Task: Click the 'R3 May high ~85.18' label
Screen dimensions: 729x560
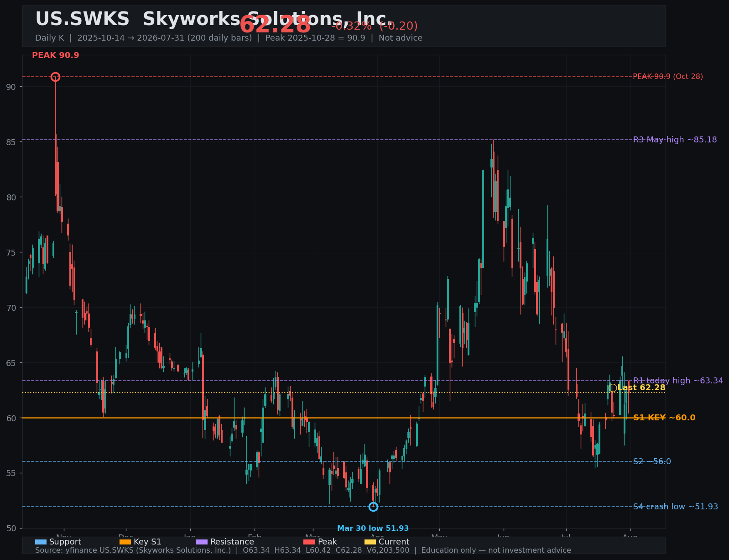Action: click(x=675, y=140)
